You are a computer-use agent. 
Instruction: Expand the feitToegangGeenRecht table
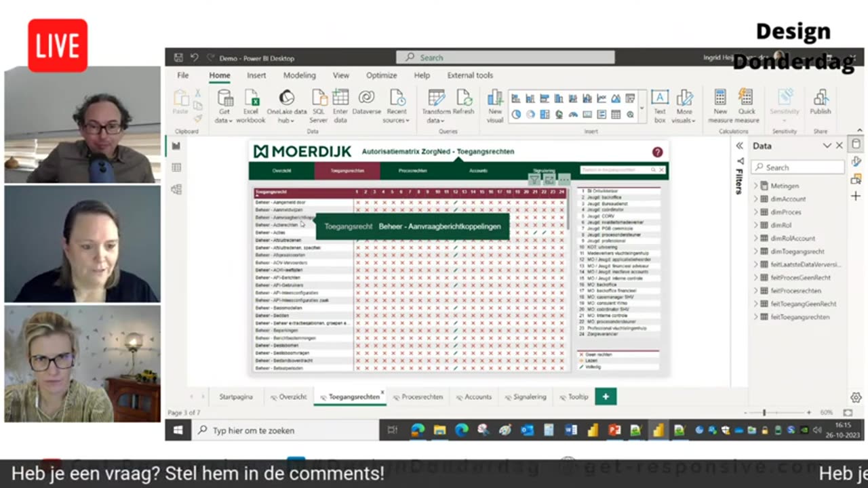click(x=755, y=304)
